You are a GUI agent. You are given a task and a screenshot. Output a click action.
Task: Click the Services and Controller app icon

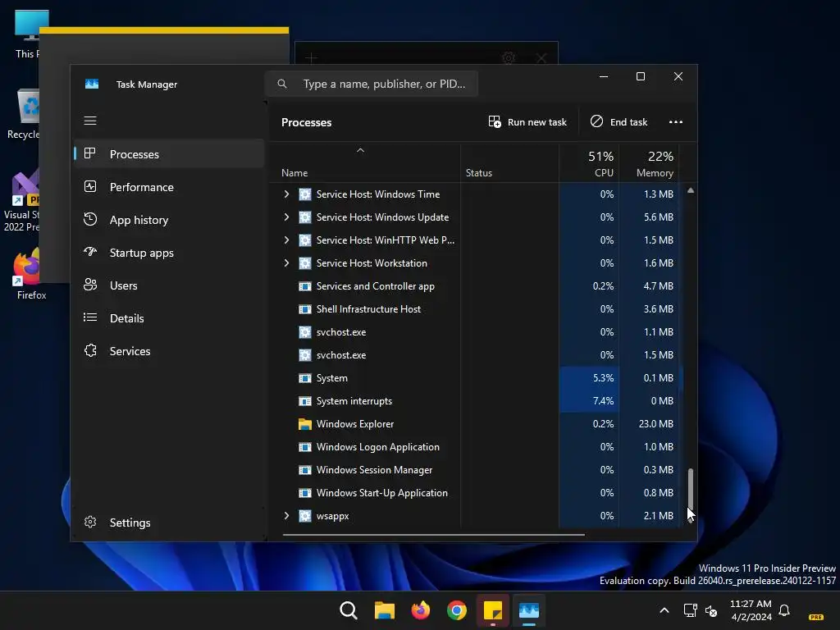tap(305, 286)
